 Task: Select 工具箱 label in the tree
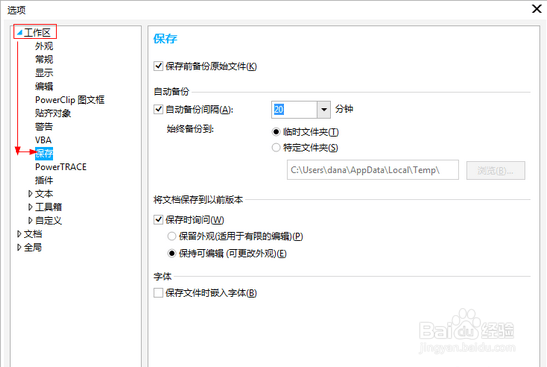48,207
